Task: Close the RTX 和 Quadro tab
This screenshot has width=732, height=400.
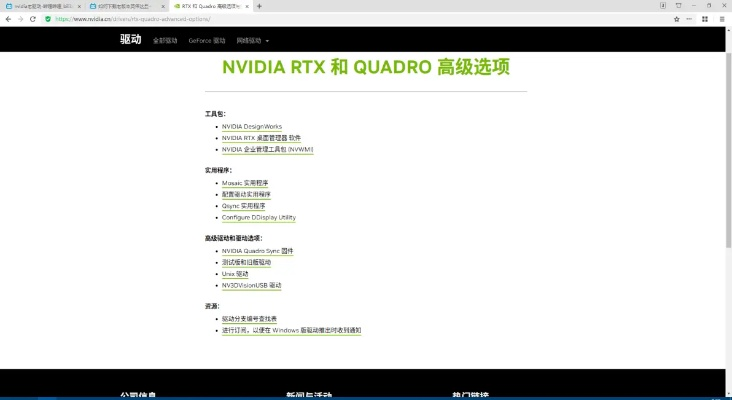Action: [x=247, y=6]
